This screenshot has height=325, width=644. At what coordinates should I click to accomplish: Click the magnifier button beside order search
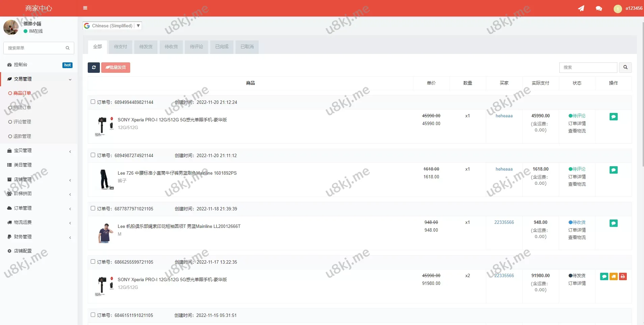[x=625, y=67]
